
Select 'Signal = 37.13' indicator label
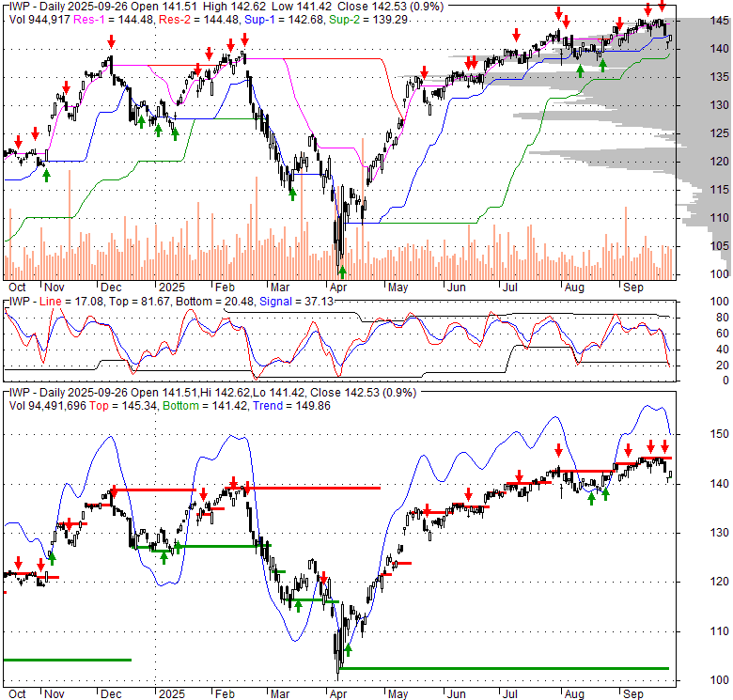tap(296, 302)
